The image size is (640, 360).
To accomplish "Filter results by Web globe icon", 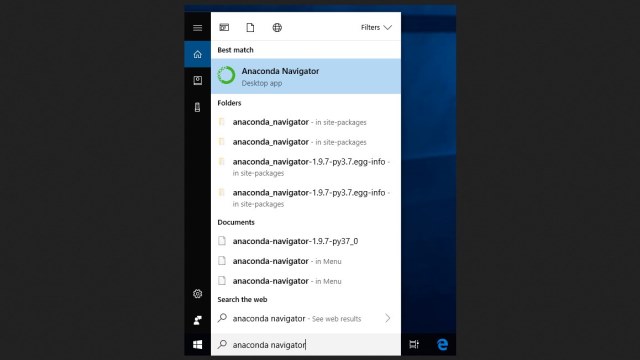I will click(277, 27).
